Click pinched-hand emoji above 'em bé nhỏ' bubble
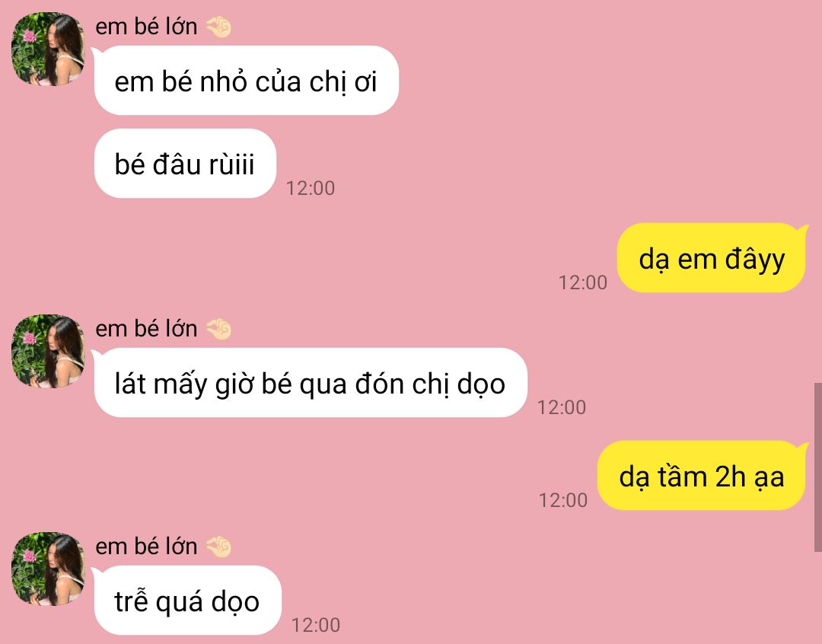The width and height of the screenshot is (822, 644). [x=218, y=27]
